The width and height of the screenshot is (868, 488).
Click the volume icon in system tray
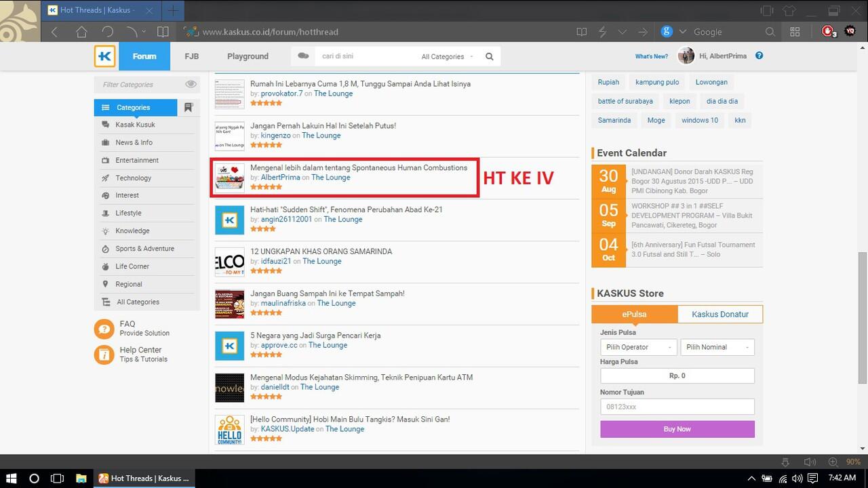(797, 478)
